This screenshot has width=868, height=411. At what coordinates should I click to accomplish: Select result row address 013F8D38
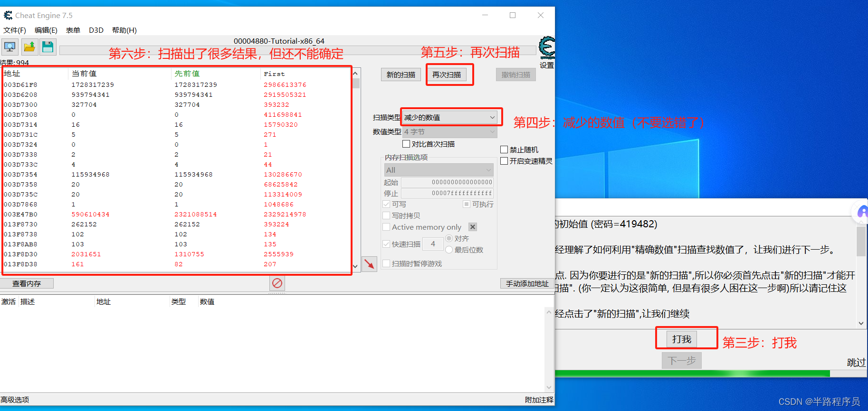176,264
